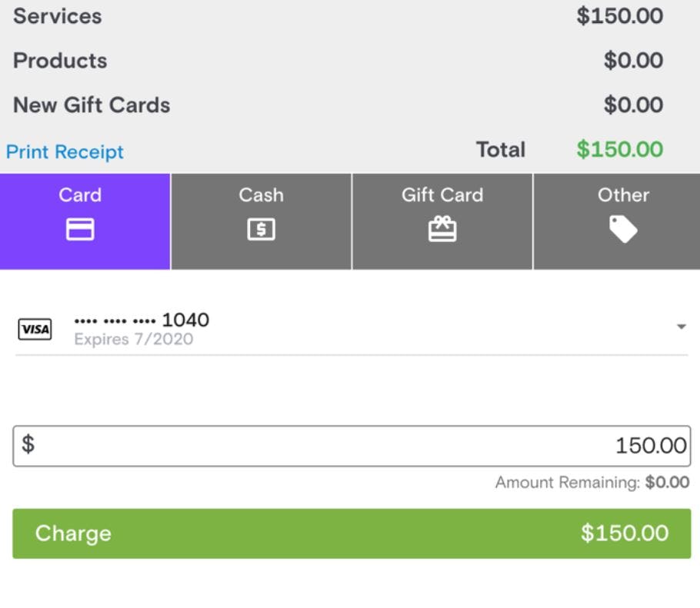The width and height of the screenshot is (700, 608).
Task: Click the gift box card icon
Action: pos(442,228)
